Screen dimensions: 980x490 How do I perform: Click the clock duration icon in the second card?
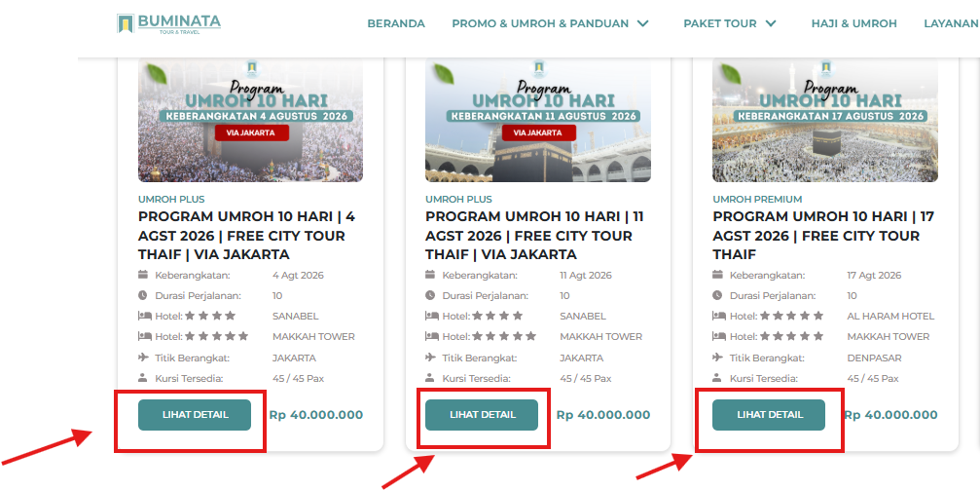click(431, 295)
